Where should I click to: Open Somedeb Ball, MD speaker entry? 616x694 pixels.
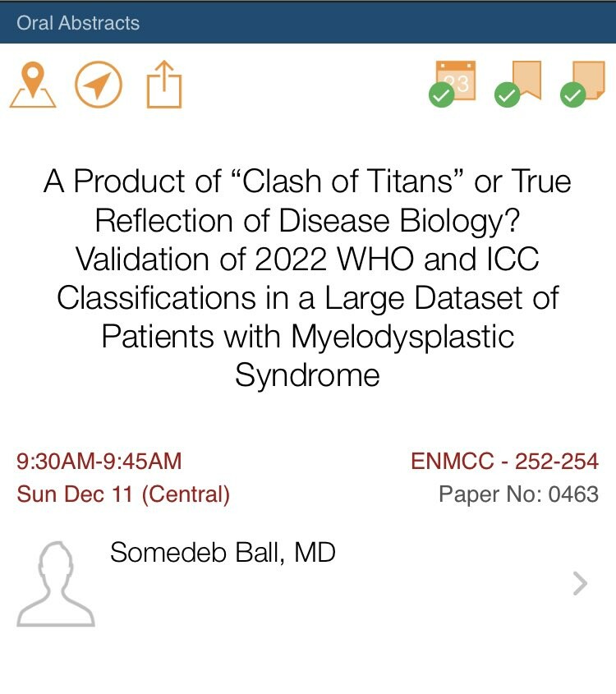(x=223, y=553)
